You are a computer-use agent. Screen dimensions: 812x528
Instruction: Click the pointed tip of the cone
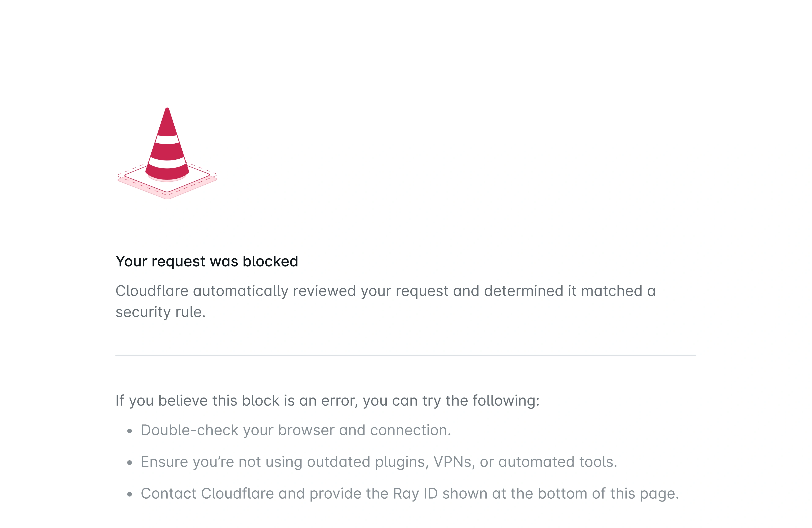[x=167, y=110]
